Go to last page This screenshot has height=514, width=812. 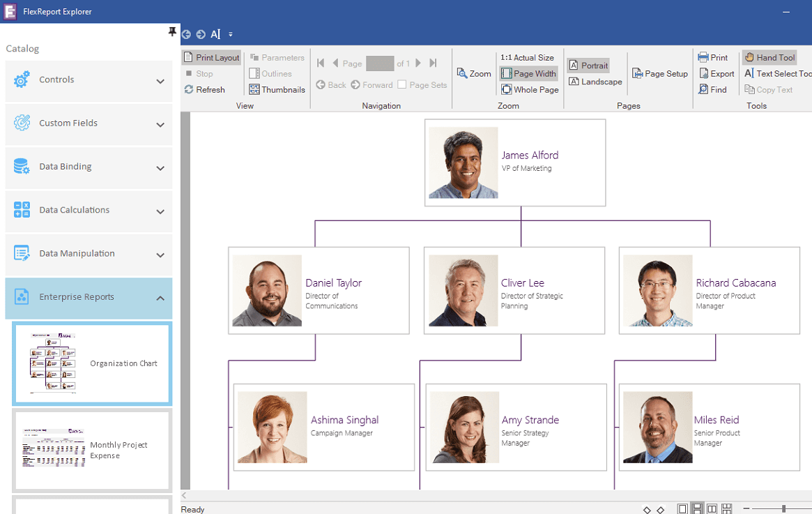[x=434, y=63]
